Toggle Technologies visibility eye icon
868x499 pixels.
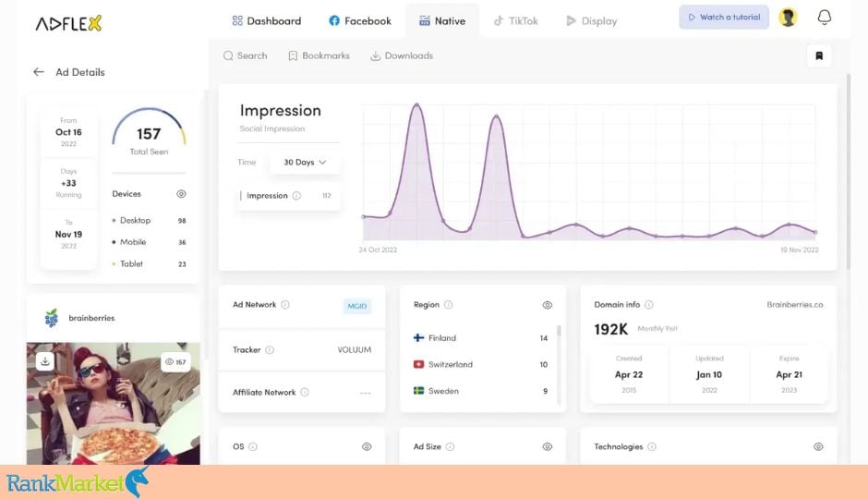click(818, 446)
